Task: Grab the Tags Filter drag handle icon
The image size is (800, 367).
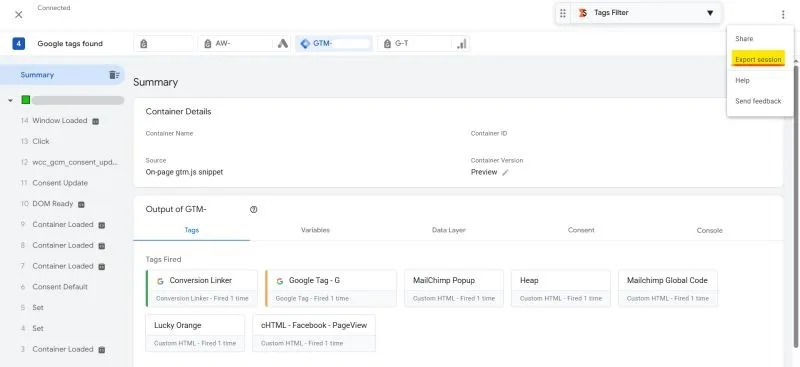Action: 563,13
